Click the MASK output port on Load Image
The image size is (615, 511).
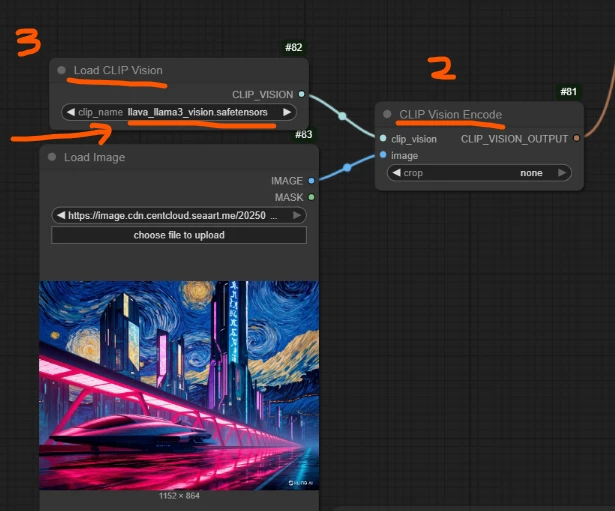[x=312, y=197]
